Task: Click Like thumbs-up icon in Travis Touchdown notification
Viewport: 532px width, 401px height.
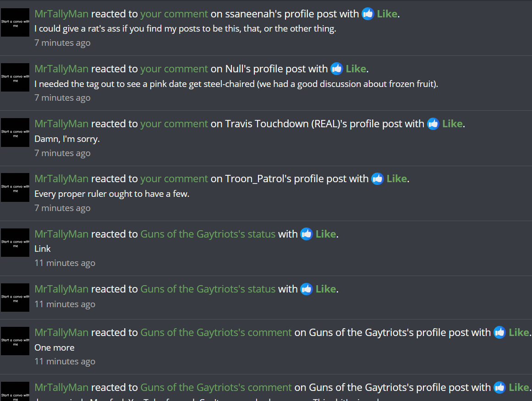Action: tap(433, 124)
